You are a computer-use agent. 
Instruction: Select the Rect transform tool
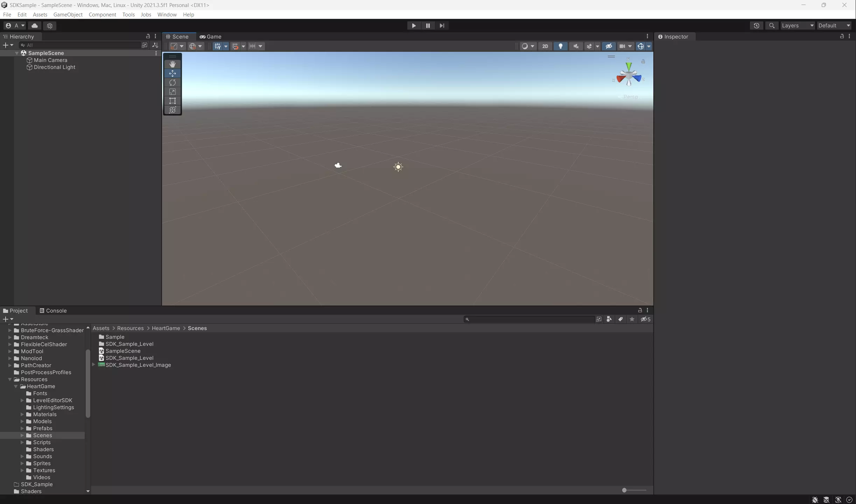[172, 101]
